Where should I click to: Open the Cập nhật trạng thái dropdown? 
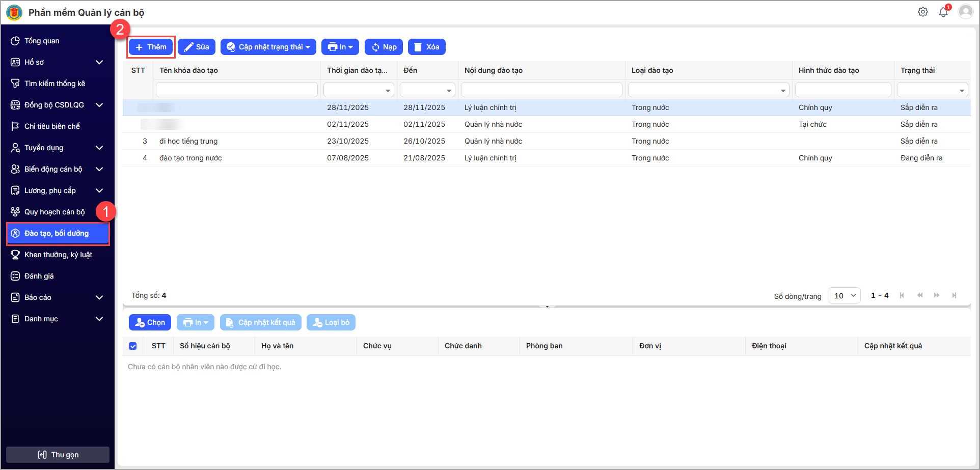[x=268, y=47]
